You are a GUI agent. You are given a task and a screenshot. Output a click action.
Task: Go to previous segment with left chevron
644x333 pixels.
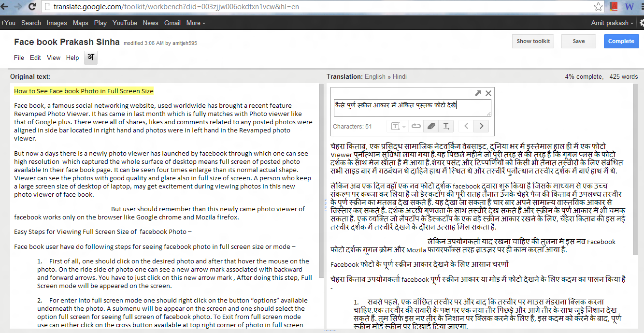467,126
